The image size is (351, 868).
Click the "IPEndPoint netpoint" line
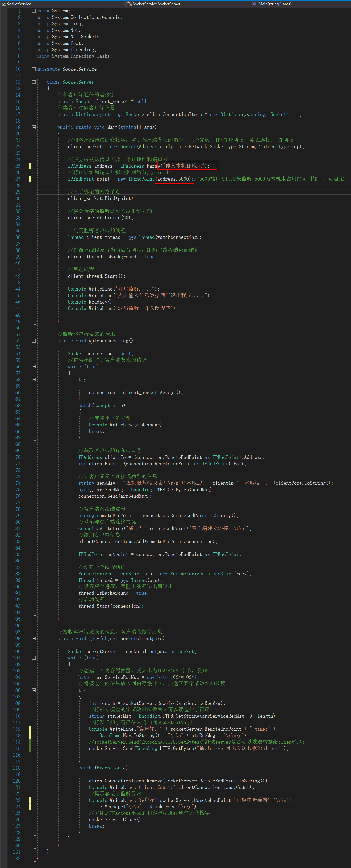pos(160,554)
